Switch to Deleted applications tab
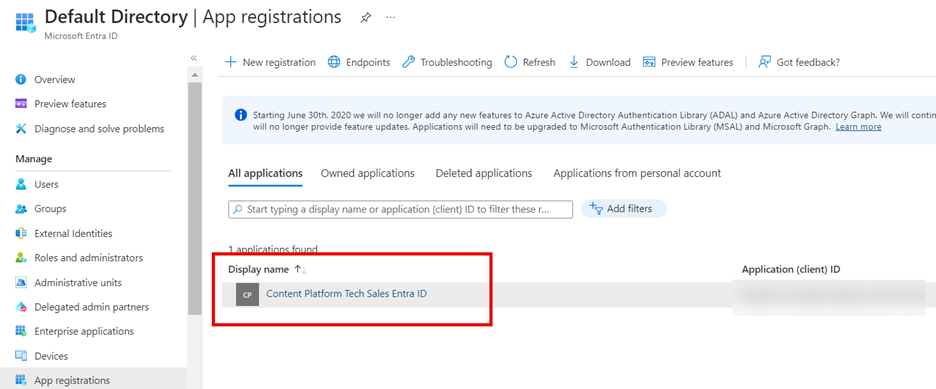 click(x=484, y=173)
